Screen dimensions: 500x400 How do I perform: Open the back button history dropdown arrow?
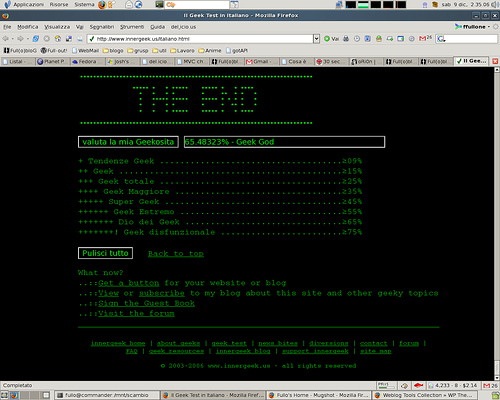pos(12,39)
